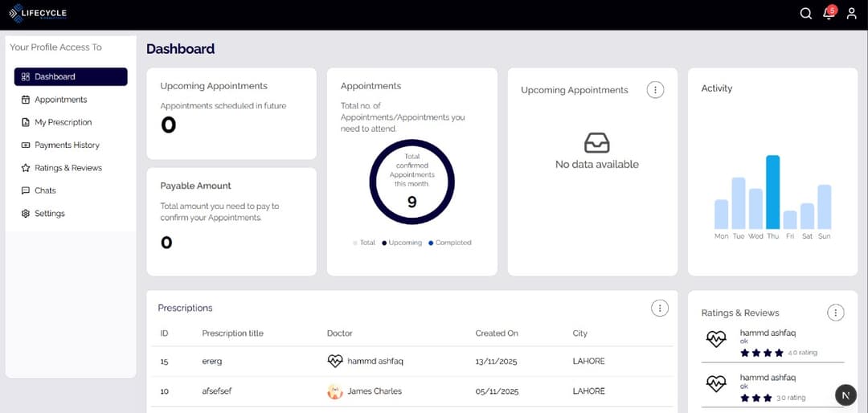Screen dimensions: 868x413
Task: Click LAHORE in the ererg row
Action: (588, 362)
